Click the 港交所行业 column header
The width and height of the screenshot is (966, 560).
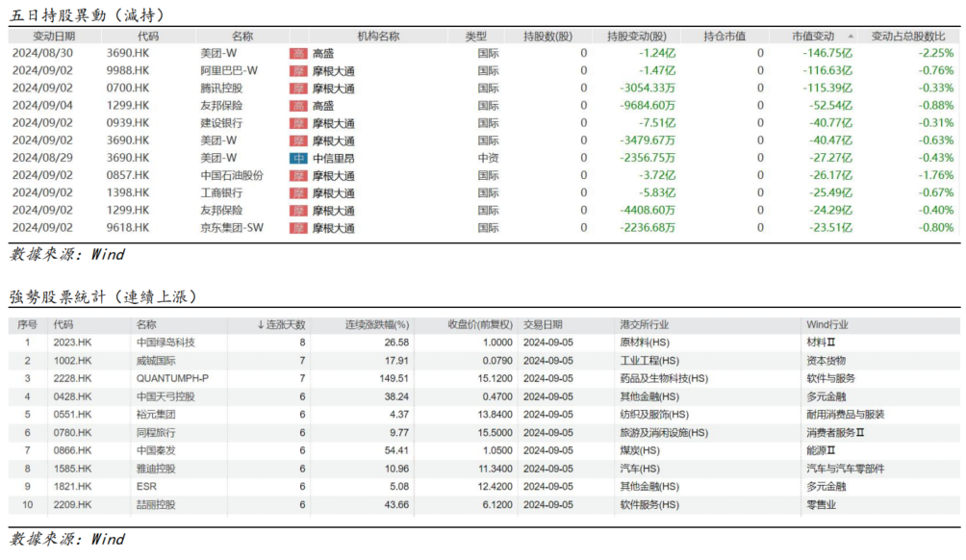pos(645,324)
